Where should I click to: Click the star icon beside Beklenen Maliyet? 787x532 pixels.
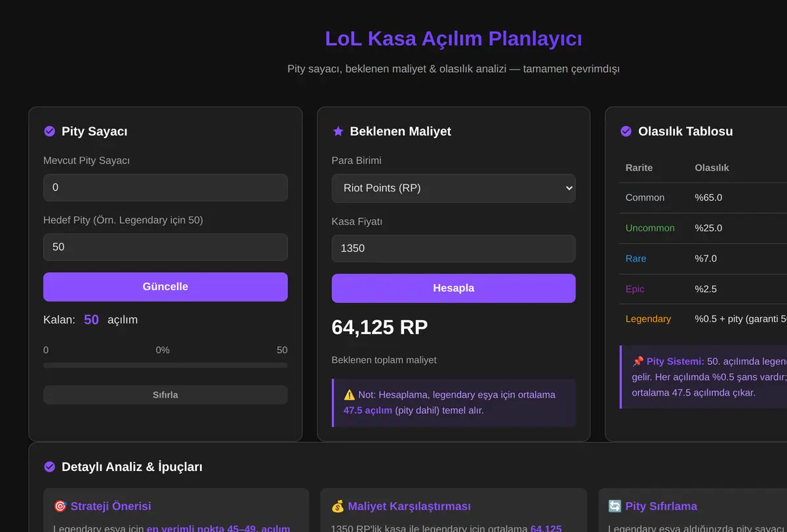point(338,131)
